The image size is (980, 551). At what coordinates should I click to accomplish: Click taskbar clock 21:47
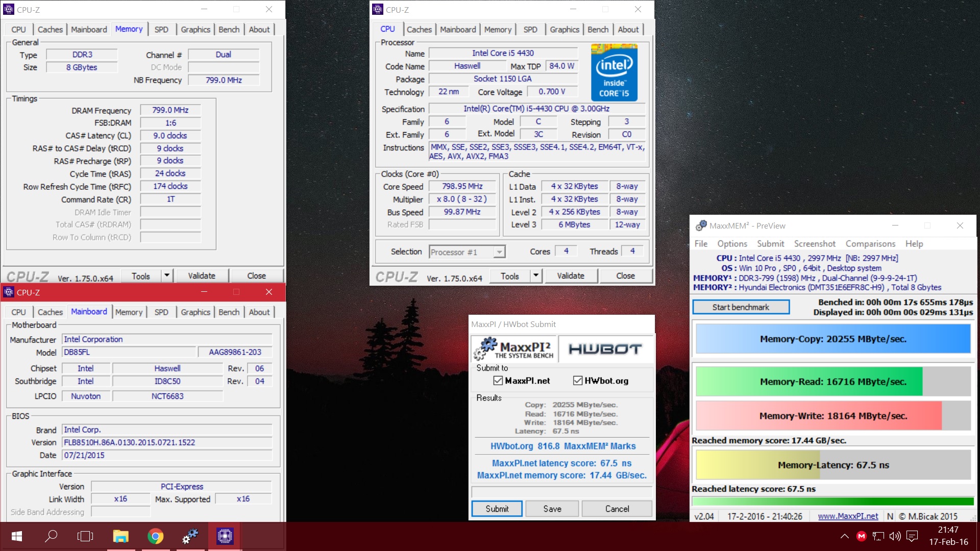948,530
